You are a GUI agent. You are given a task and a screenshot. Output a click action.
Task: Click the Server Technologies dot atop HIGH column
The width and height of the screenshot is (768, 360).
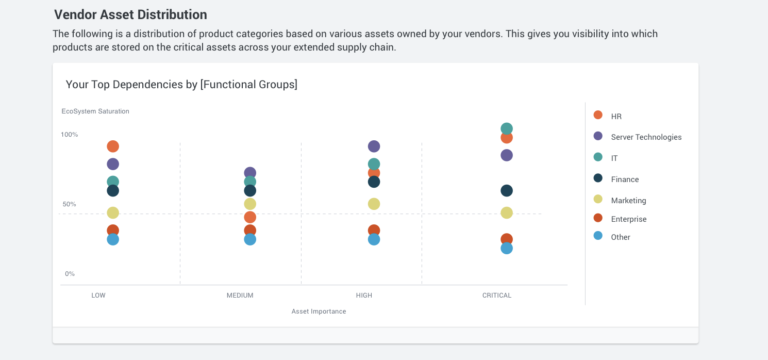click(x=374, y=146)
